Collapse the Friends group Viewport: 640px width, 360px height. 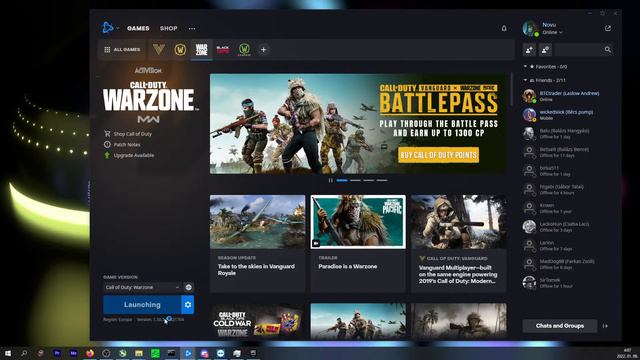525,80
